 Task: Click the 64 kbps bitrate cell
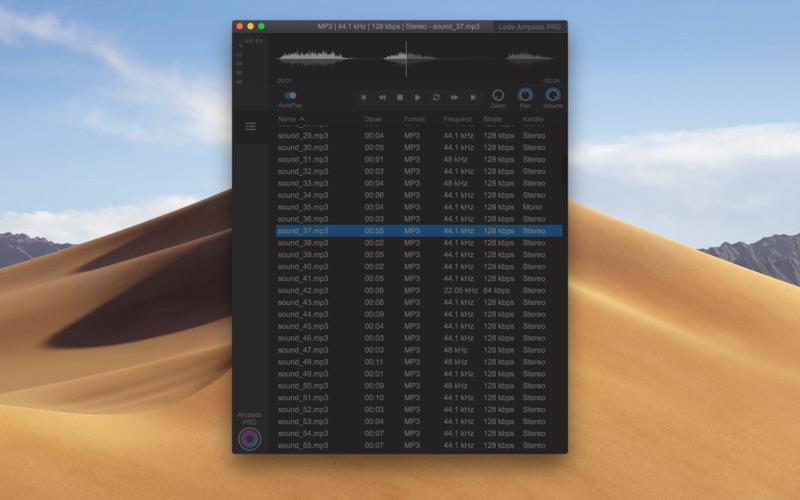coord(496,290)
